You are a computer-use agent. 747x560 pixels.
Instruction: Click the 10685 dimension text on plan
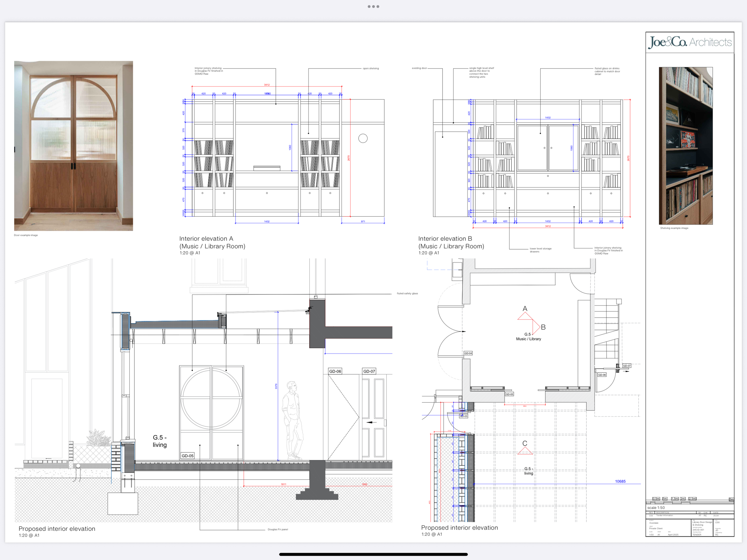click(620, 481)
